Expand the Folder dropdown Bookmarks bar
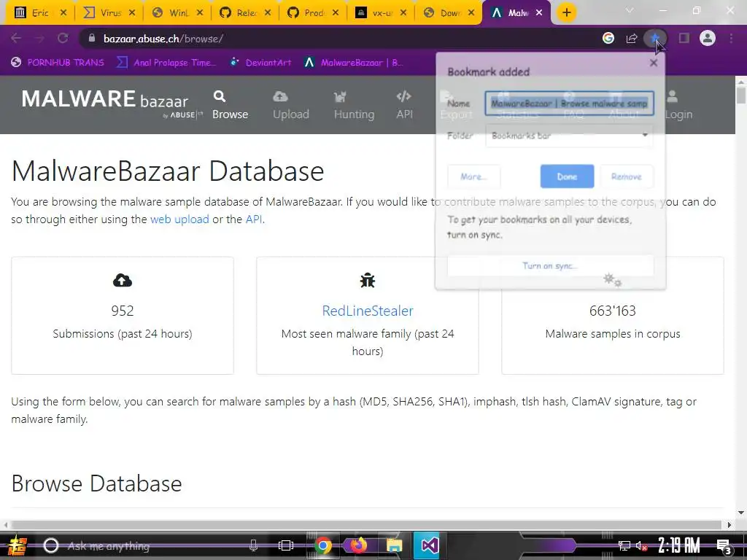747x560 pixels. [x=569, y=136]
